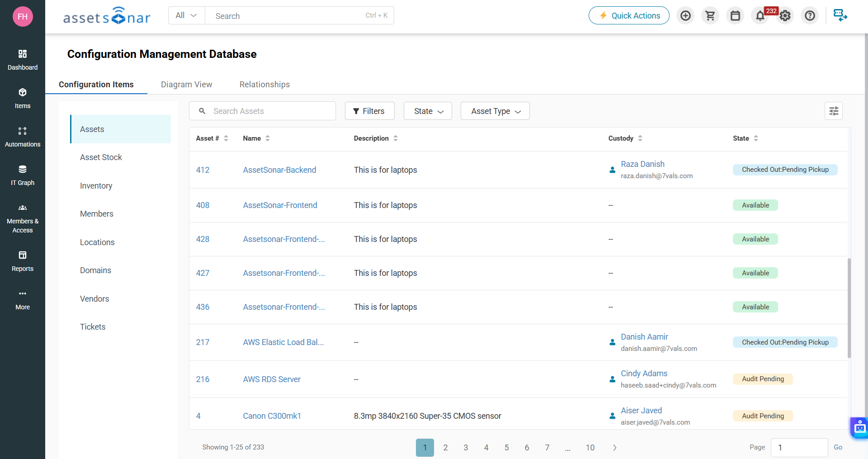Open AssetSonar-Frontend asset link
Screen dimensions: 868x459
pyautogui.click(x=280, y=205)
